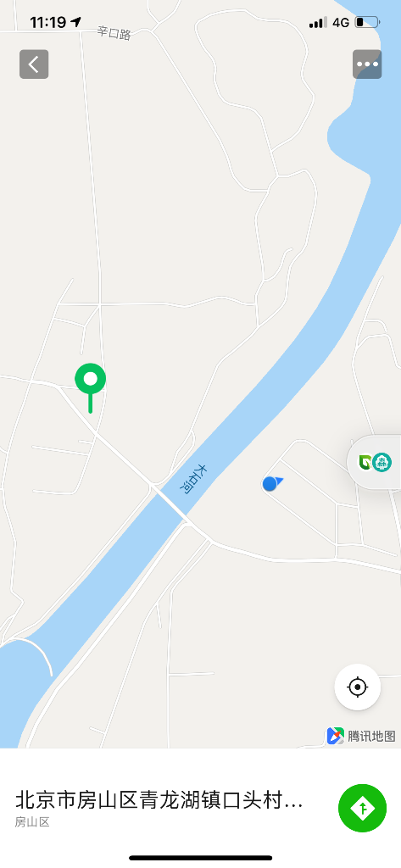Tap the blue current-location dot
The width and height of the screenshot is (401, 868).
(271, 483)
